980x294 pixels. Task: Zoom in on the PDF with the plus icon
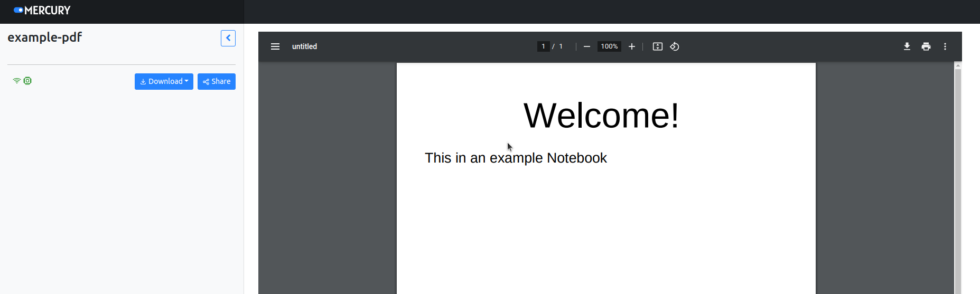[x=631, y=46]
